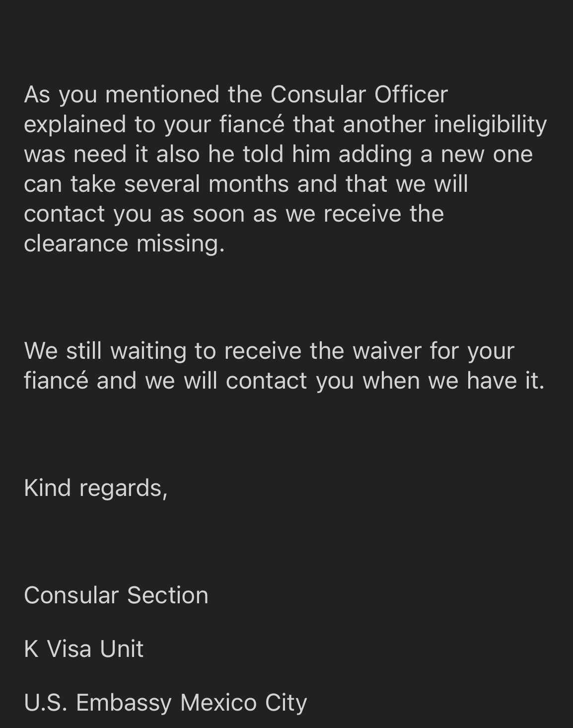This screenshot has height=728, width=573.
Task: Select the "K Visa Unit" signature line
Action: 83,649
